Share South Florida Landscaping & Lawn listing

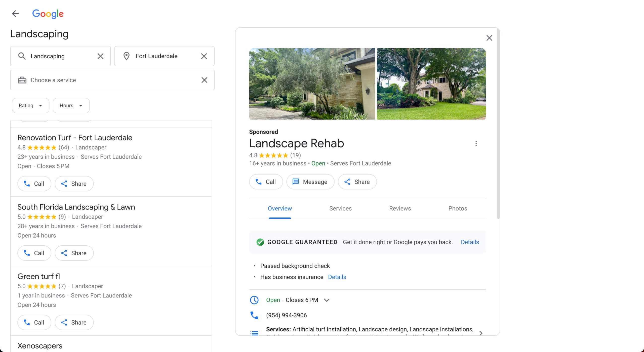[x=74, y=253]
